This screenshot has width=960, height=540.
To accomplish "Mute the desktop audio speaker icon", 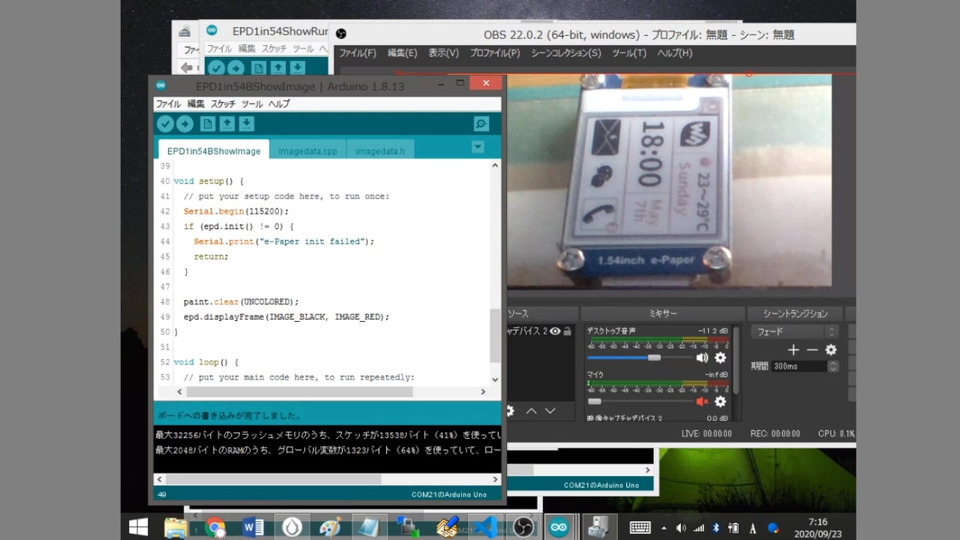I will 702,358.
